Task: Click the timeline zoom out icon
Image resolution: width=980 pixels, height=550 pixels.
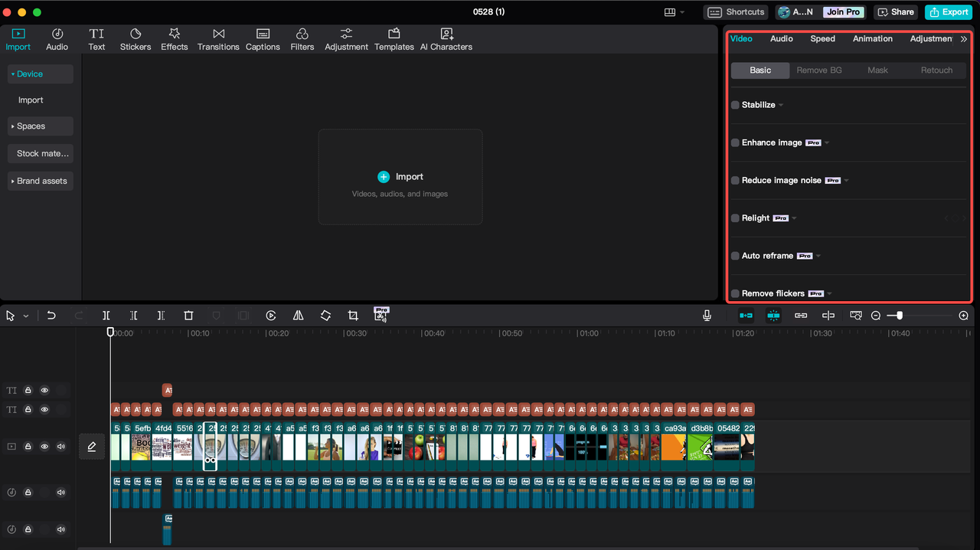Action: click(x=876, y=316)
